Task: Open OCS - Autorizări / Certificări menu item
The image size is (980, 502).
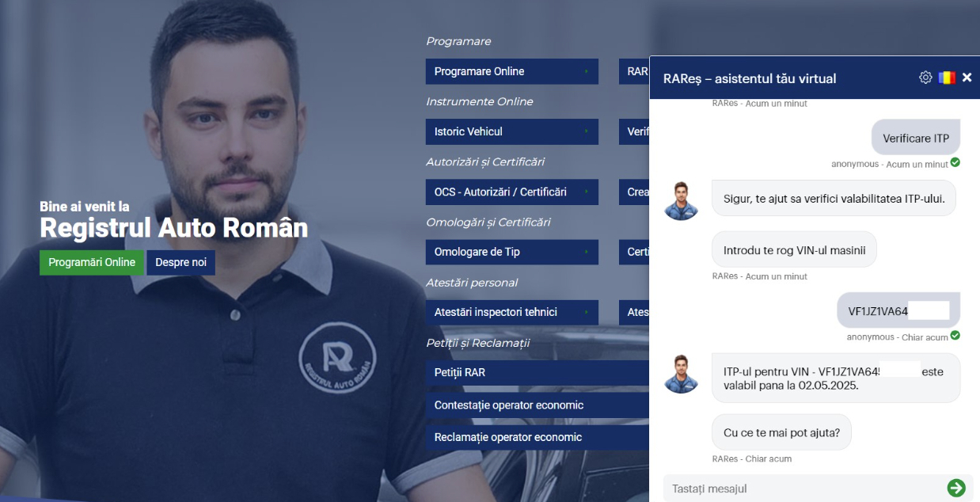Action: [512, 192]
